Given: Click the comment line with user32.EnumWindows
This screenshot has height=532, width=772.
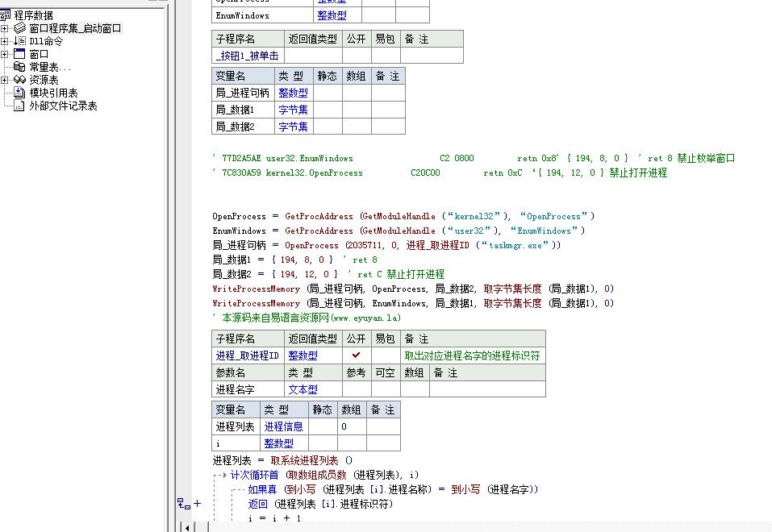Looking at the screenshot, I should pyautogui.click(x=474, y=158).
